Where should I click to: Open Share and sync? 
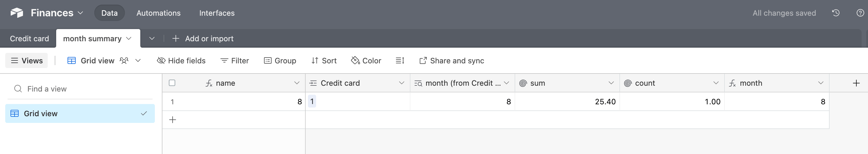click(x=451, y=60)
